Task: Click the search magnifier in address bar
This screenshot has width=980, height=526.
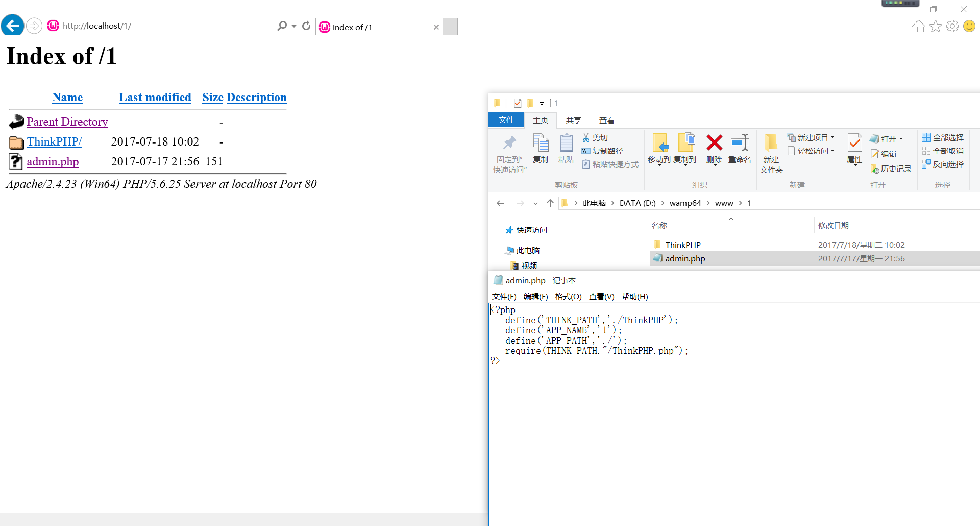Action: [x=282, y=26]
